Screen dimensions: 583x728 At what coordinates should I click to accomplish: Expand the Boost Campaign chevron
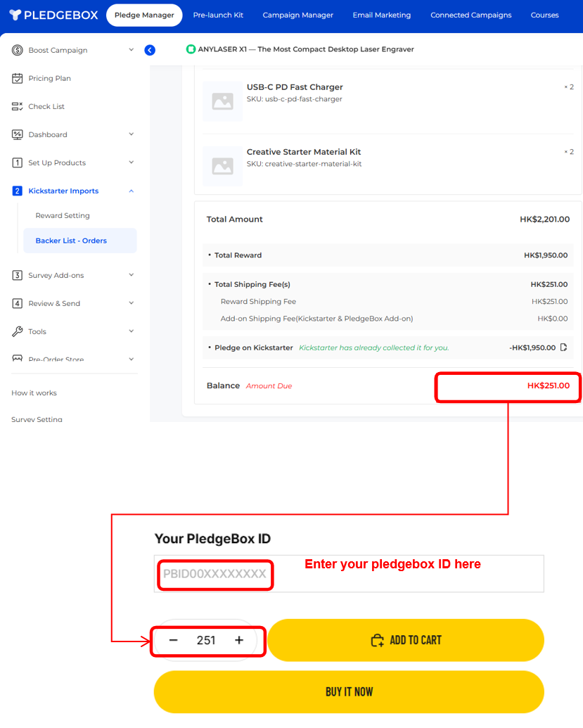[x=132, y=50]
